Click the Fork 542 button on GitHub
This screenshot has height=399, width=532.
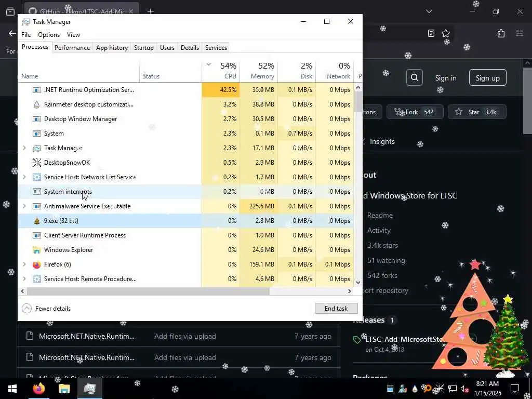pos(415,112)
